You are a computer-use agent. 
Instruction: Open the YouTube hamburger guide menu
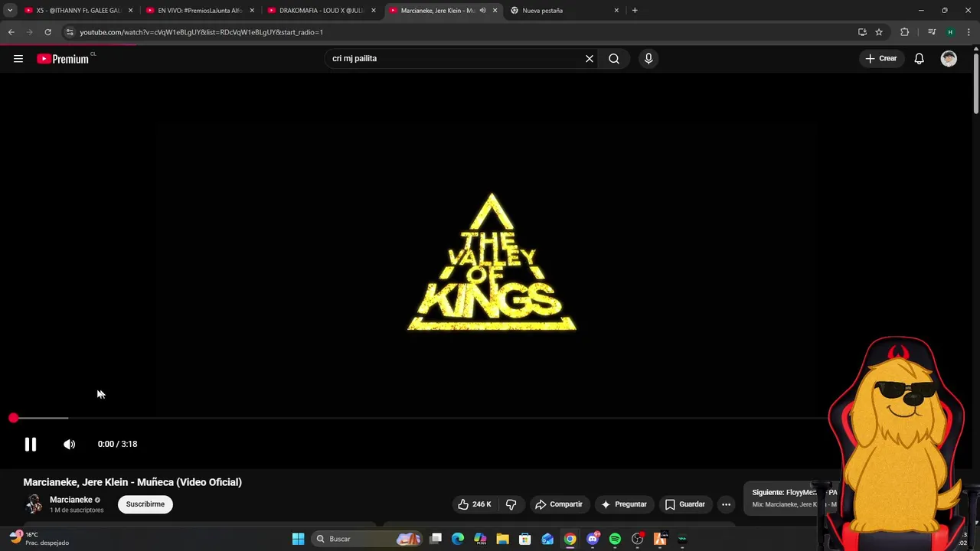click(x=18, y=59)
